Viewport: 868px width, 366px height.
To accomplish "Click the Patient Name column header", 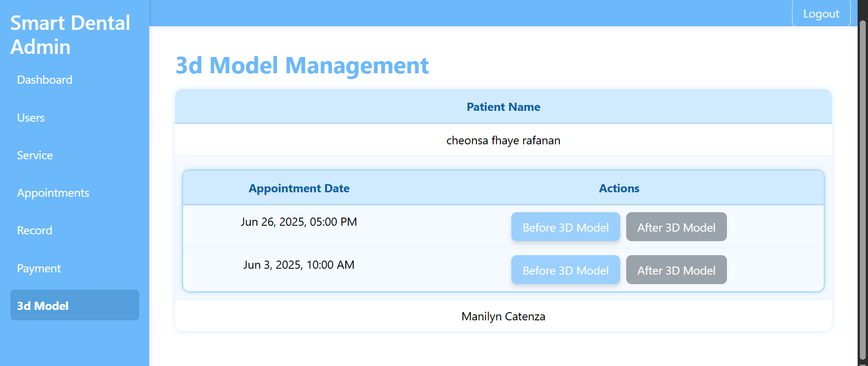I will click(x=503, y=107).
